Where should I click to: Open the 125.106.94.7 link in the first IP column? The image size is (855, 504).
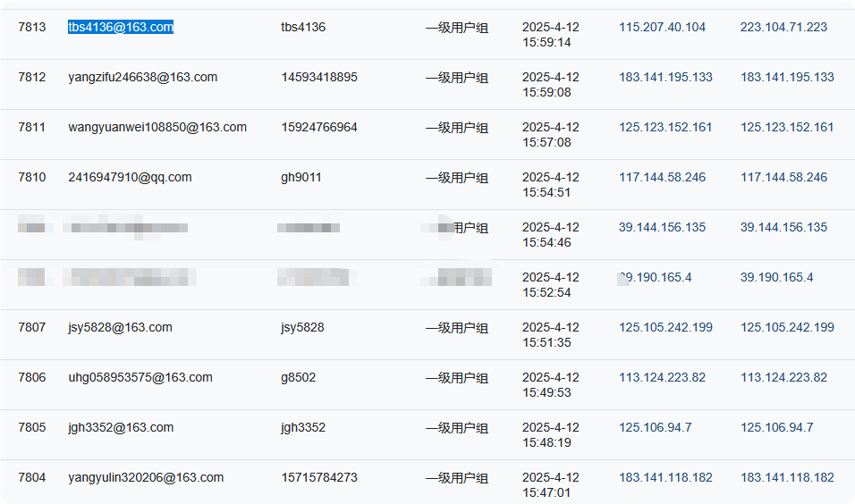[x=655, y=428]
